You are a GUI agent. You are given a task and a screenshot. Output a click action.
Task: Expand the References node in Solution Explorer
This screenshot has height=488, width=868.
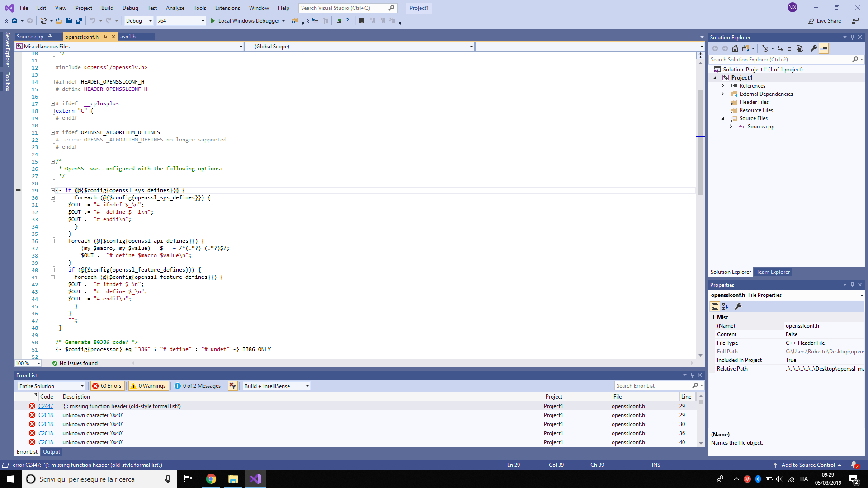[722, 86]
